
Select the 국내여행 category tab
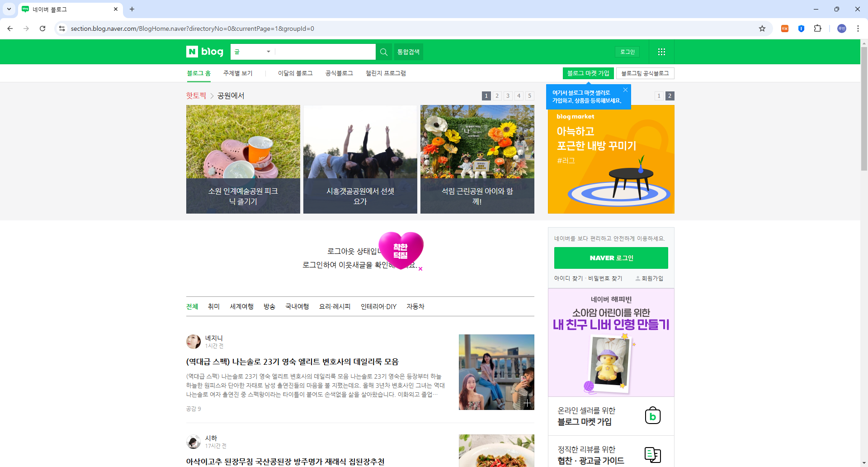(297, 307)
